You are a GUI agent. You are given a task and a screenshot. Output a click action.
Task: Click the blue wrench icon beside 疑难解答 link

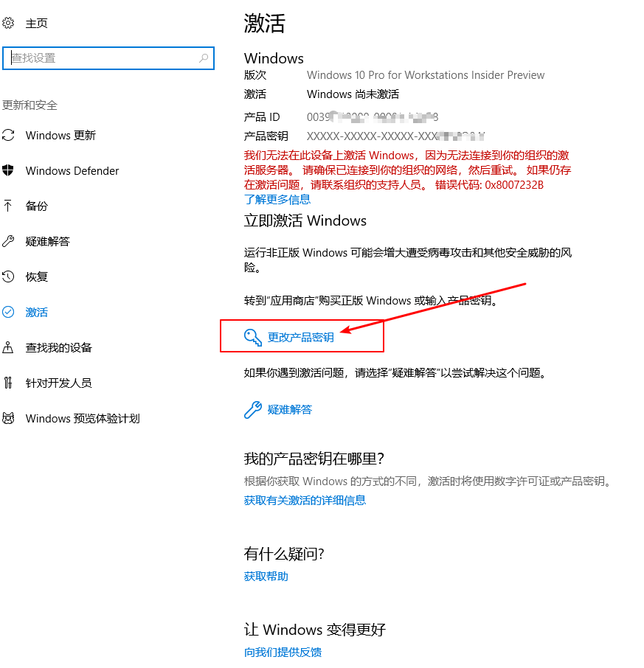click(253, 410)
